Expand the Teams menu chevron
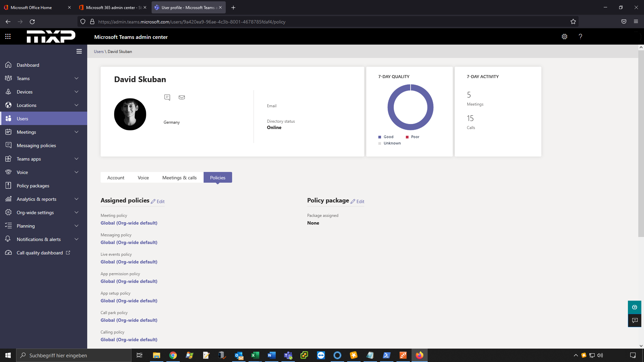Screen dimensions: 644x362 click(x=76, y=78)
